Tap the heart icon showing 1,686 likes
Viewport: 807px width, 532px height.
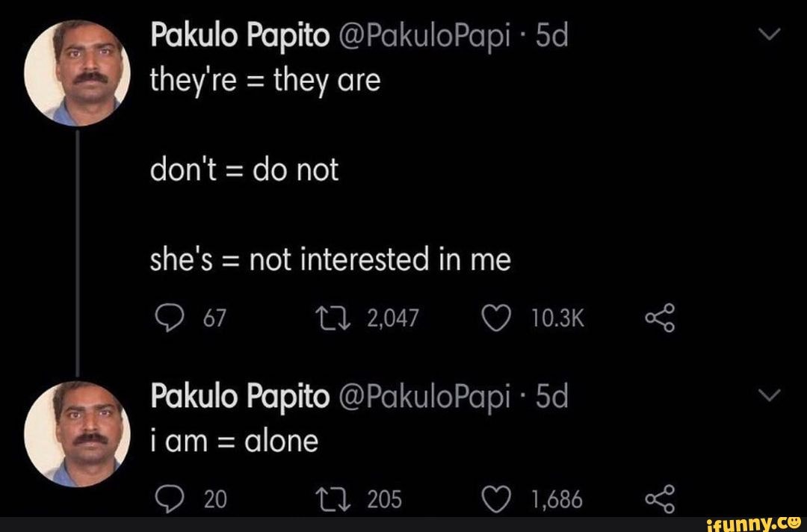click(x=497, y=496)
